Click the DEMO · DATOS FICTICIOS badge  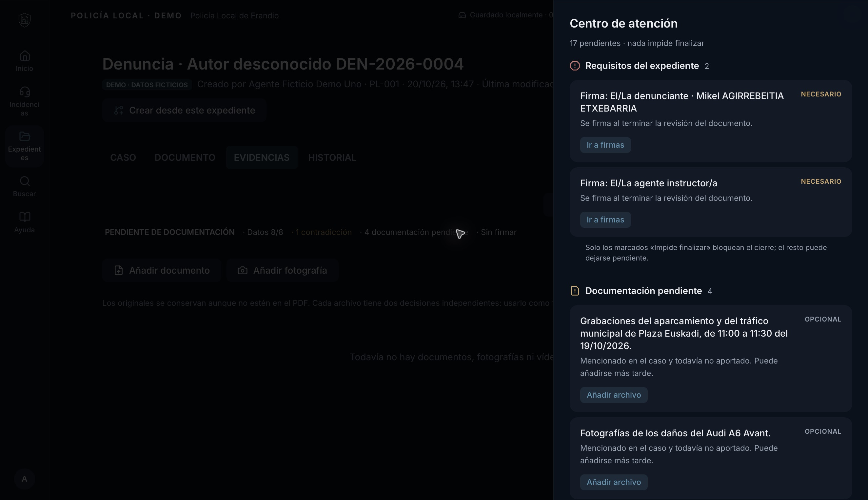click(x=147, y=84)
